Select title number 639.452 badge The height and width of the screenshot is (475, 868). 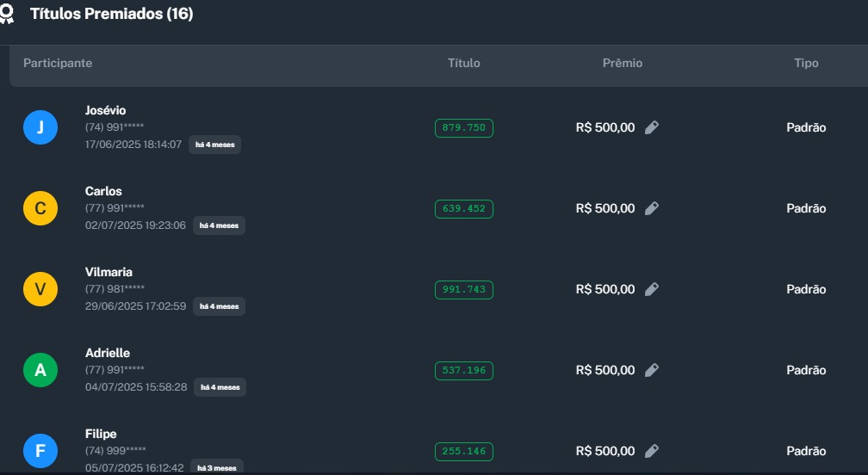pos(464,209)
